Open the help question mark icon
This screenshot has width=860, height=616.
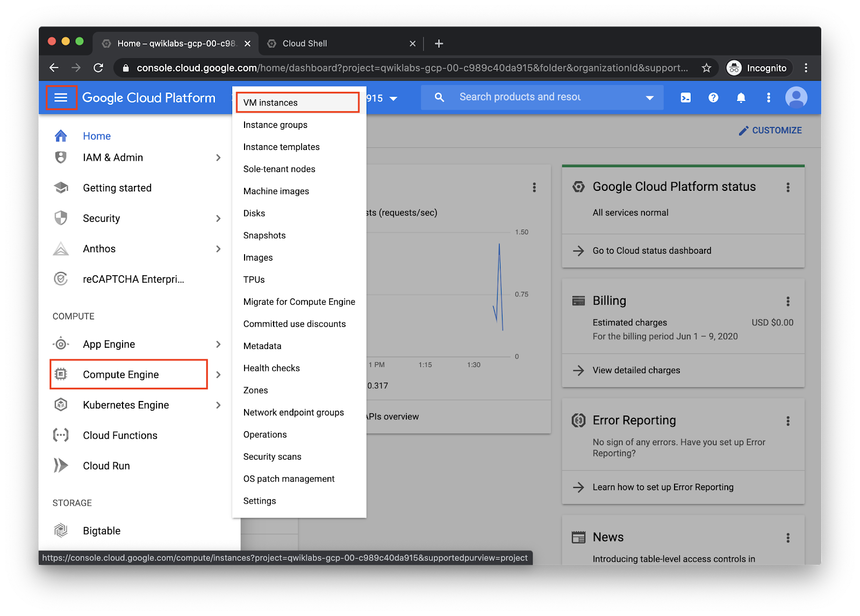(713, 97)
